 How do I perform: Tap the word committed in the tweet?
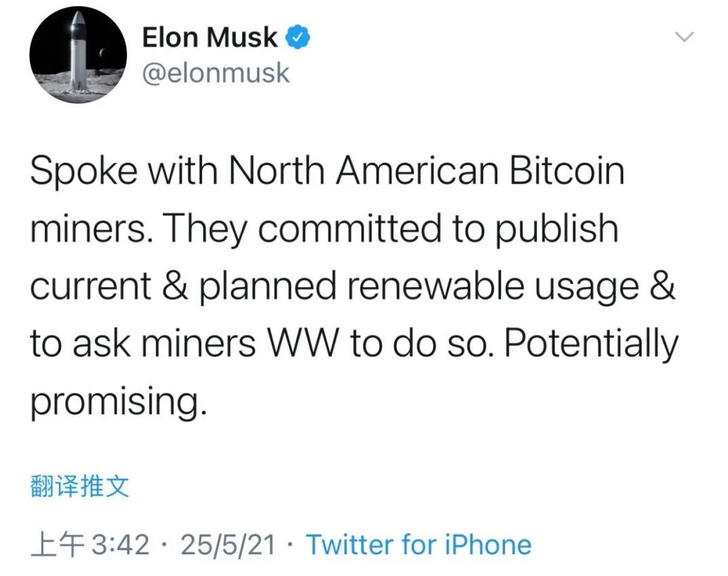[349, 229]
